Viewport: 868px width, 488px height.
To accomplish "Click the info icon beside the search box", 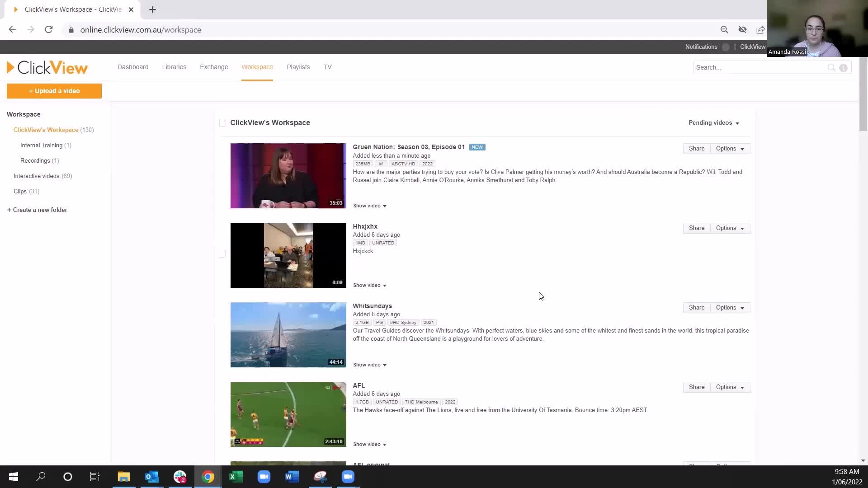I will click(x=843, y=67).
